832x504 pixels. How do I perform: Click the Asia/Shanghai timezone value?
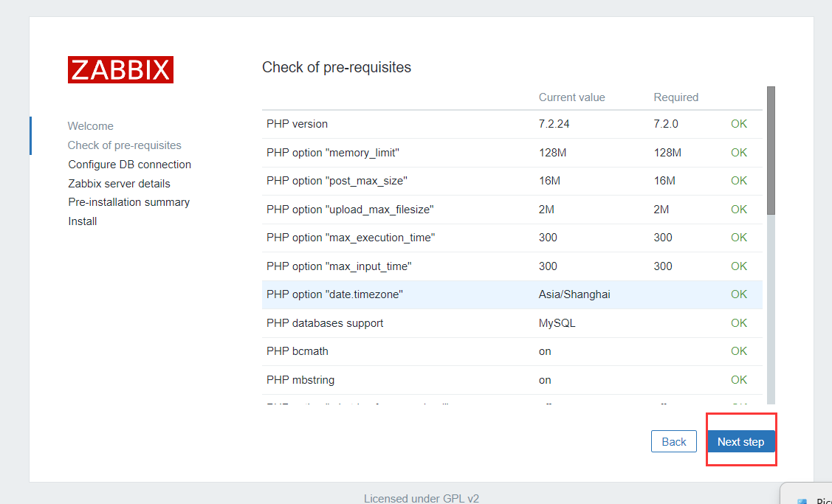point(574,294)
